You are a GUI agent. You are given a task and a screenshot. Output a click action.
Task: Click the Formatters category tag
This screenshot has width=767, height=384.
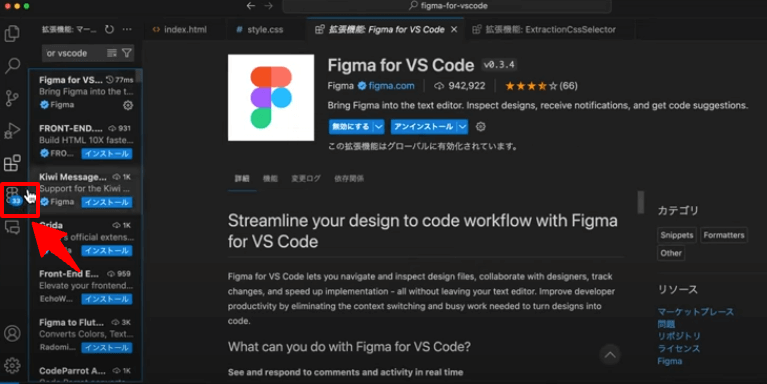723,235
